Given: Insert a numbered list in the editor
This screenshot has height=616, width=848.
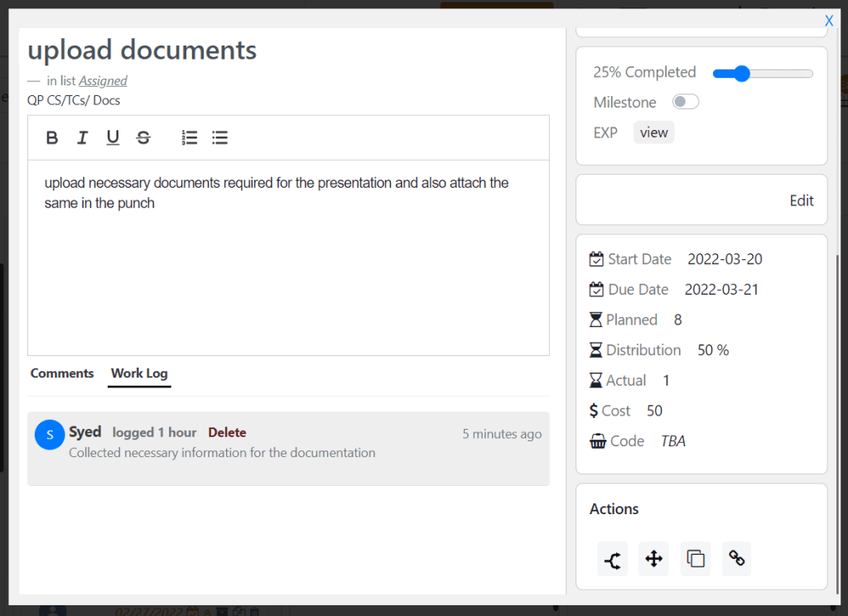Looking at the screenshot, I should (190, 138).
